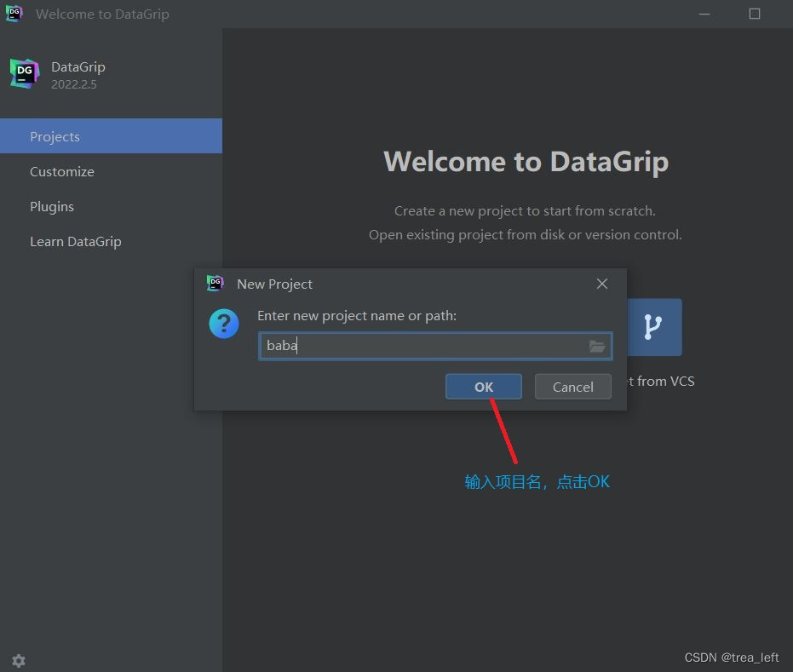Click the DataGrip logo in sidebar
The image size is (793, 672).
pos(24,73)
